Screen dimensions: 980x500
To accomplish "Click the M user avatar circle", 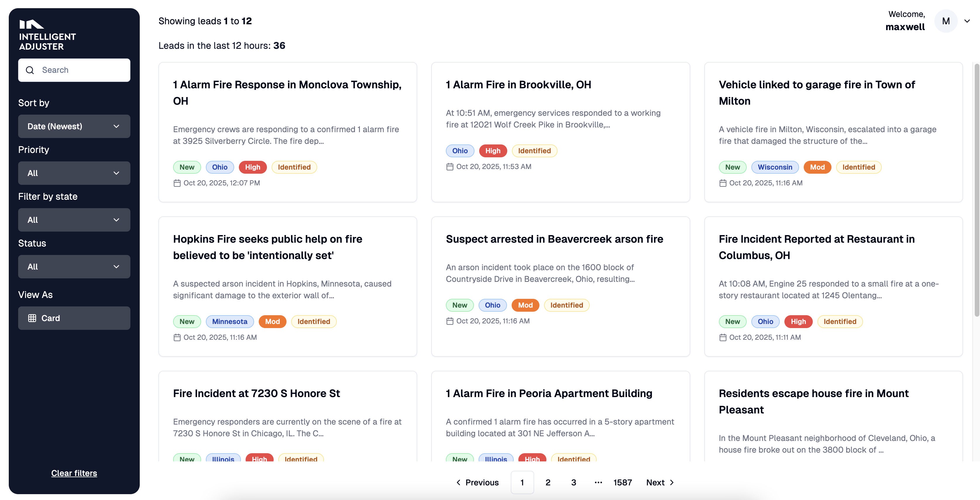I will tap(946, 21).
